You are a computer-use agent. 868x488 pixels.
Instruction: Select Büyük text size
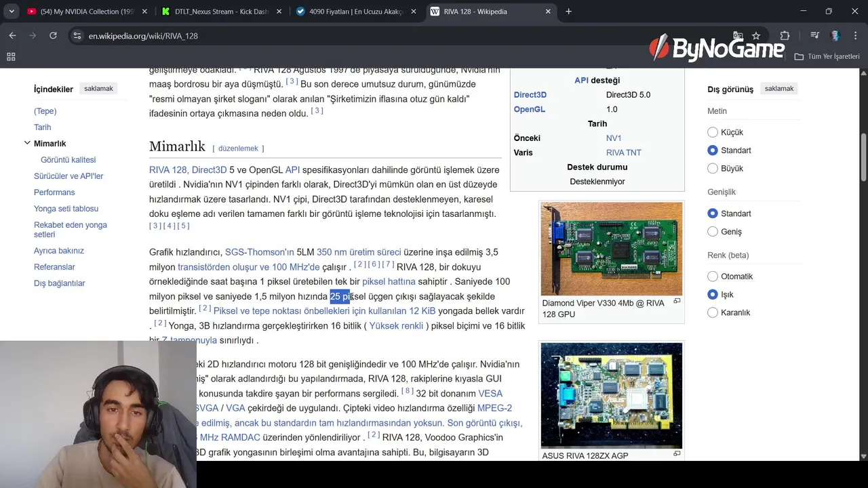[713, 168]
